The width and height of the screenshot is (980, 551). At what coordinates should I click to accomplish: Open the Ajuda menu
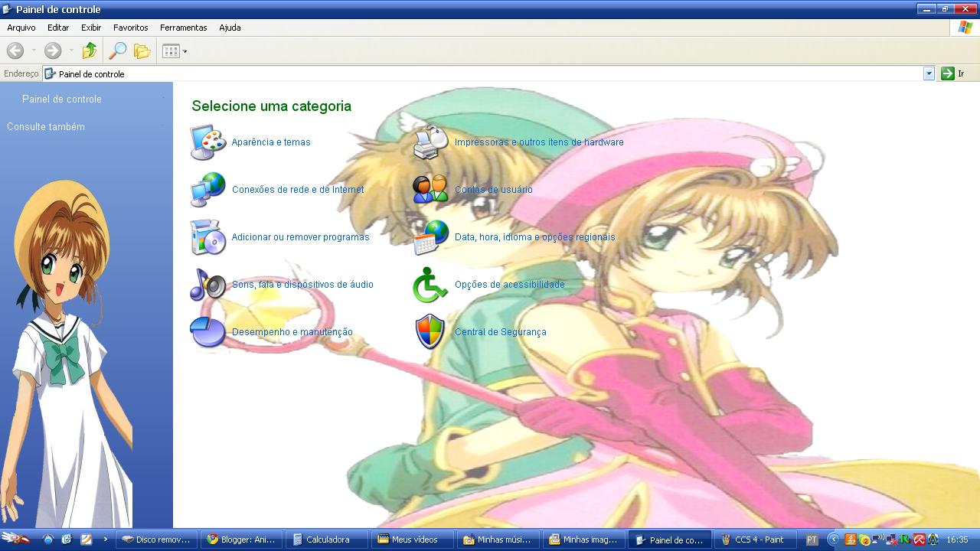pyautogui.click(x=230, y=28)
